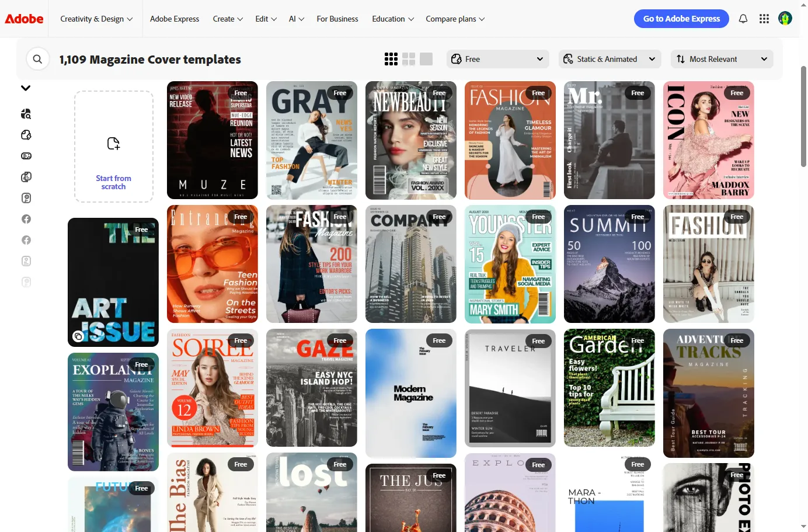Image resolution: width=808 pixels, height=532 pixels.
Task: Open the Free pricing filter dropdown
Action: [498, 59]
